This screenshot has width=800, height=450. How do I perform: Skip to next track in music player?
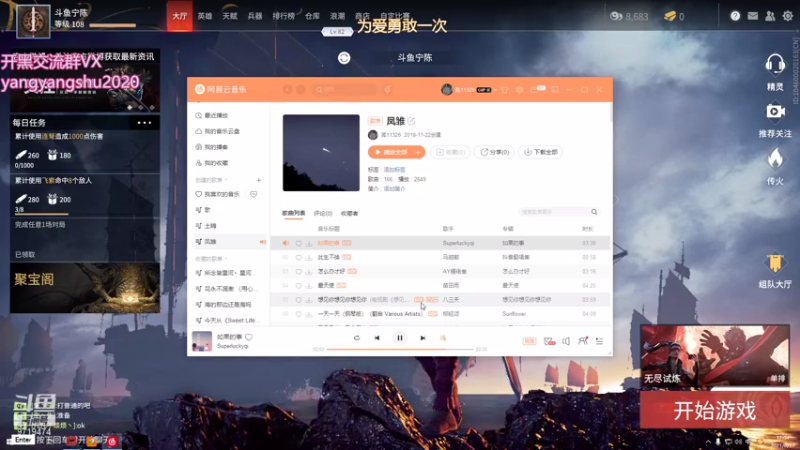(x=422, y=338)
